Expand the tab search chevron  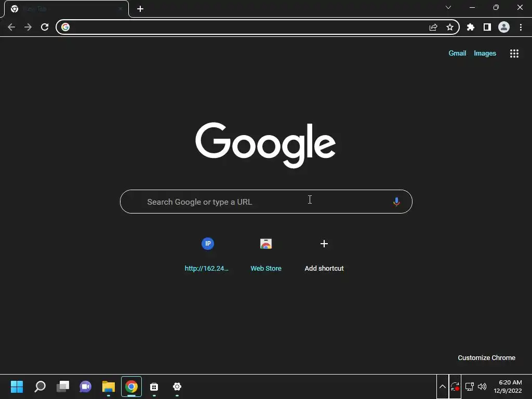[448, 7]
